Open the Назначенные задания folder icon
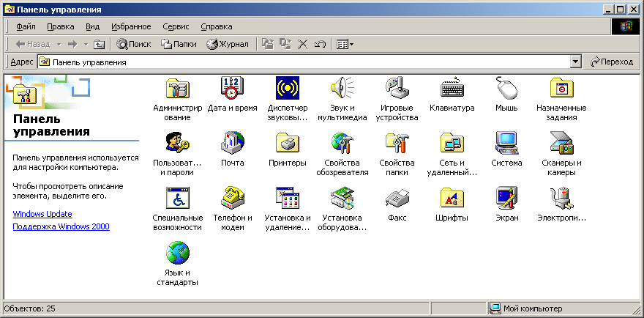The height and width of the screenshot is (318, 644). point(561,88)
